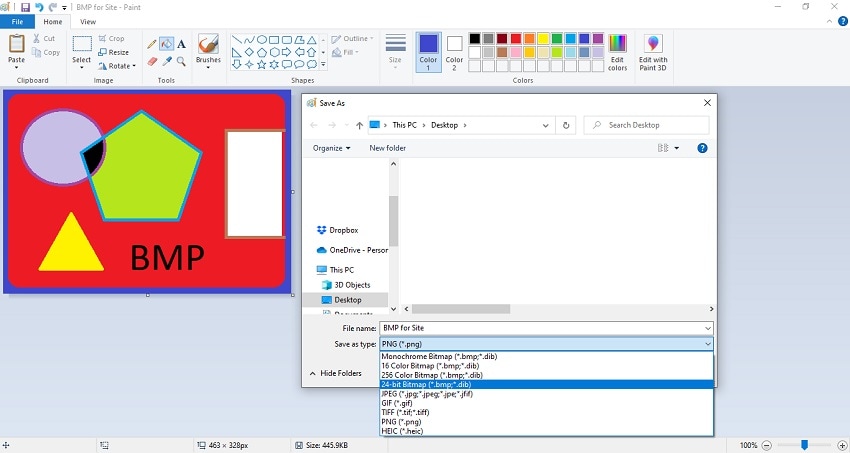850x453 pixels.
Task: Click the Paste clipboard icon
Action: [17, 43]
